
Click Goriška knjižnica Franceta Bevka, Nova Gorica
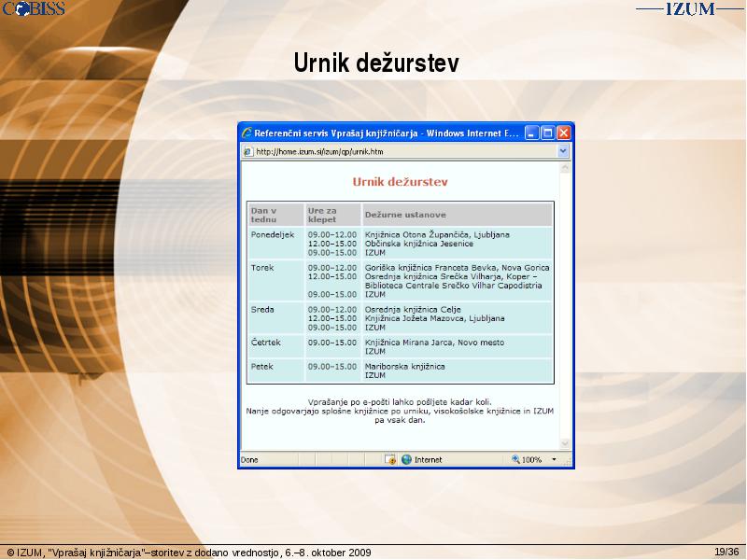(457, 268)
